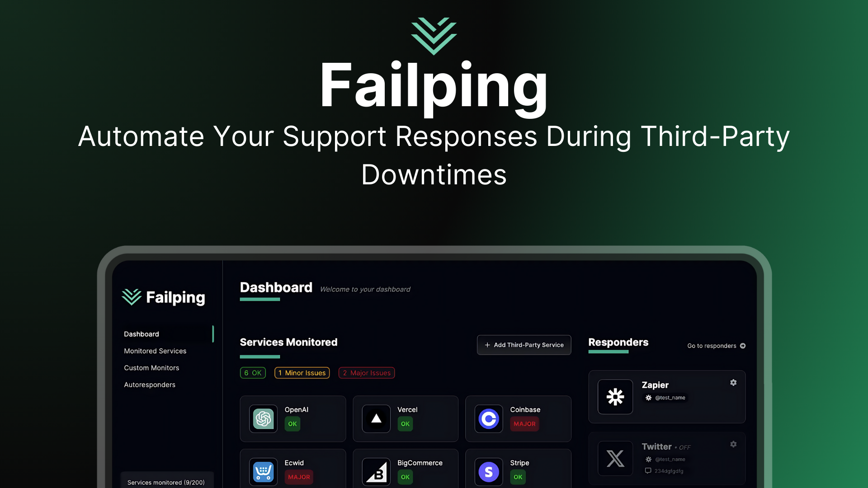Click Add Third-Party Service button
Image resolution: width=868 pixels, height=488 pixels.
(x=524, y=345)
